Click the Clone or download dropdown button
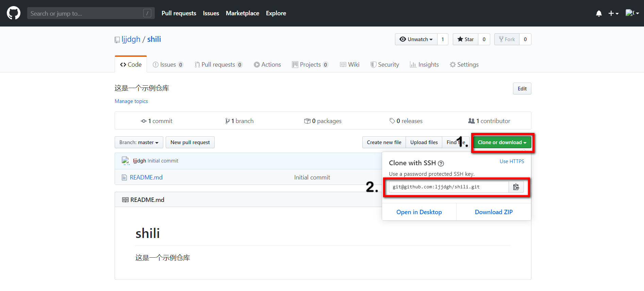This screenshot has height=291, width=644. pyautogui.click(x=502, y=142)
